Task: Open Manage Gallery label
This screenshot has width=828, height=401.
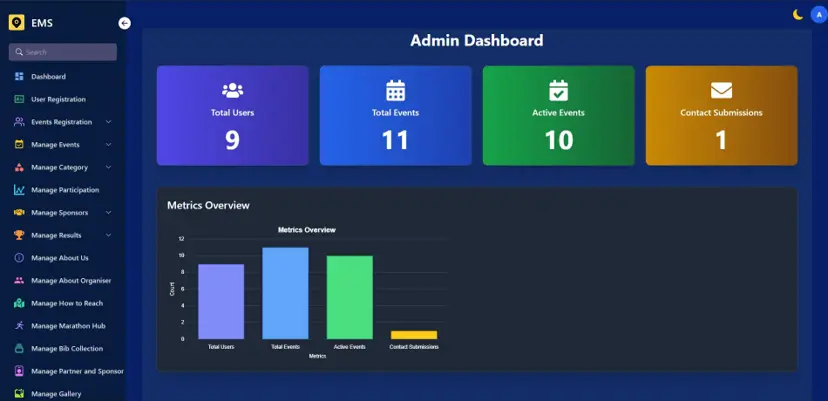Action: (56, 394)
